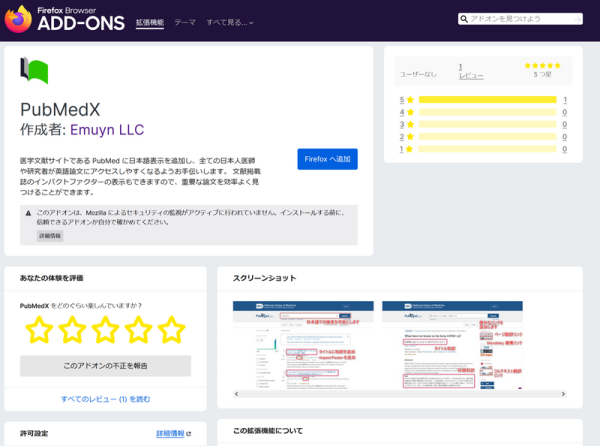The height and width of the screenshot is (446, 600).
Task: Click the search magnifier icon
Action: tap(464, 19)
